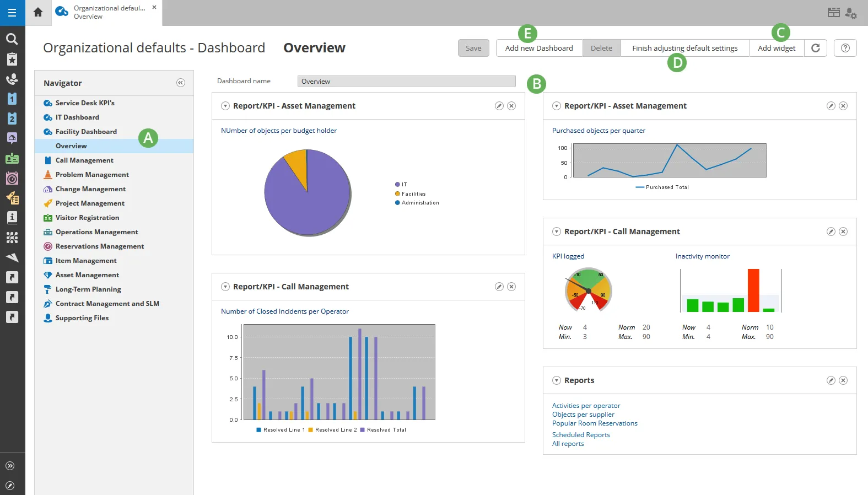Click the Delete button

(601, 48)
